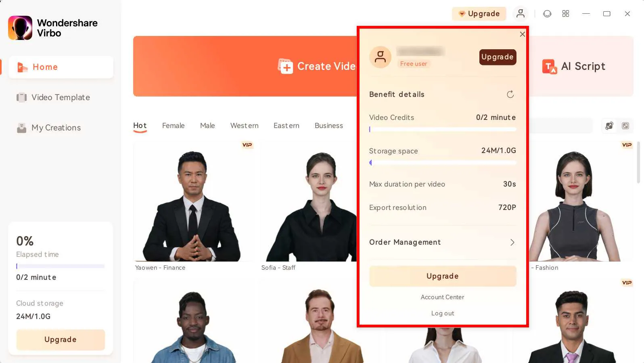Click the Create Video plus icon
The height and width of the screenshot is (363, 644).
[285, 66]
